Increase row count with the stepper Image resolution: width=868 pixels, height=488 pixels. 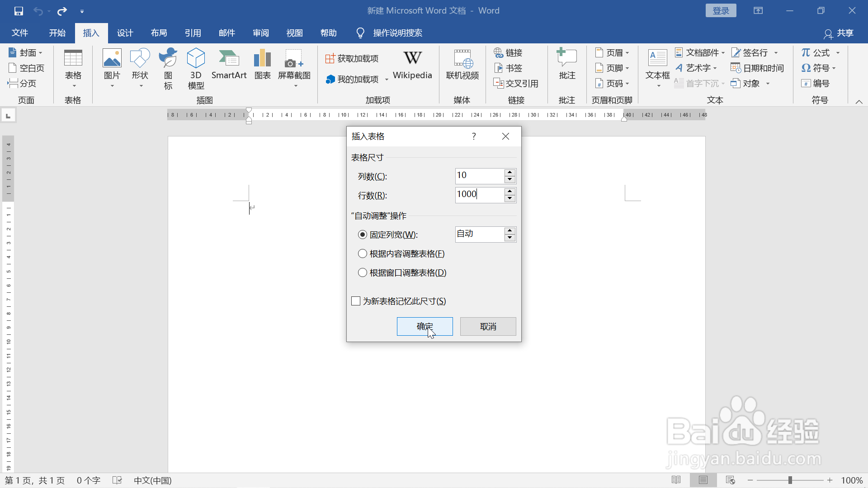click(x=510, y=192)
